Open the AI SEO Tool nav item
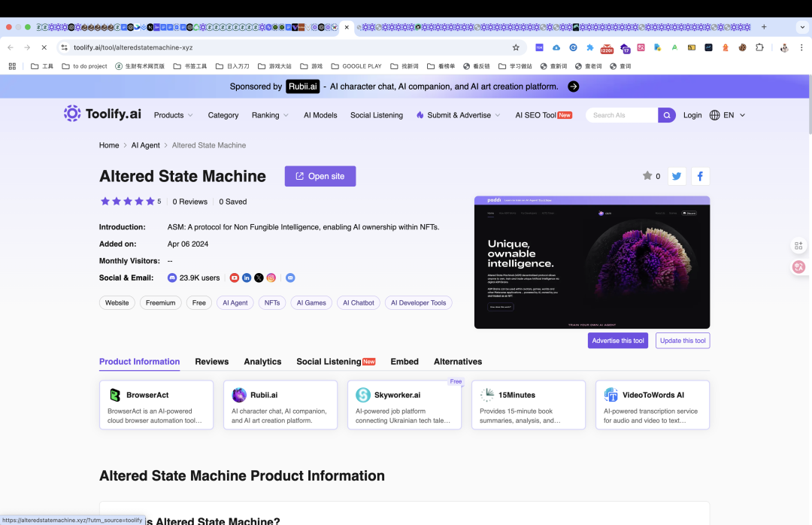This screenshot has height=525, width=812. point(544,115)
